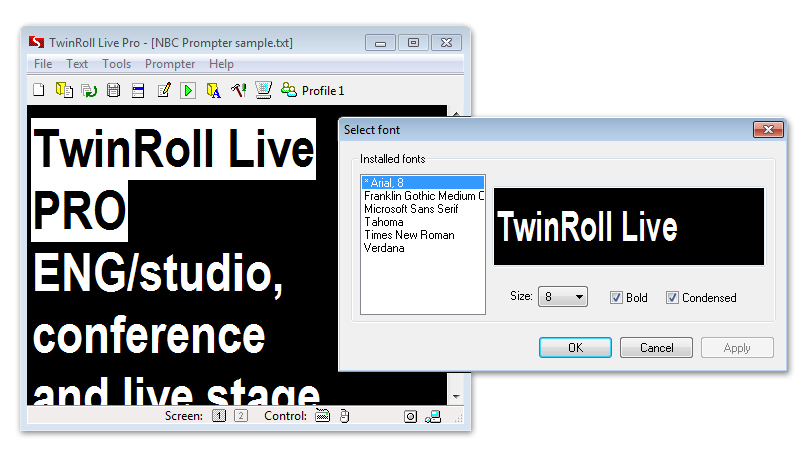Image resolution: width=808 pixels, height=449 pixels.
Task: Click the scroll down arrow of text scrollbar
Action: pos(456,397)
